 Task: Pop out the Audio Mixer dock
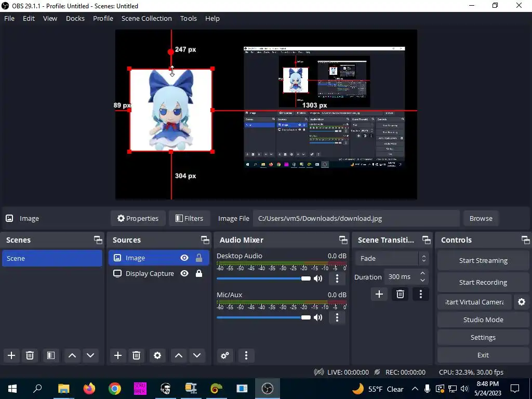343,240
